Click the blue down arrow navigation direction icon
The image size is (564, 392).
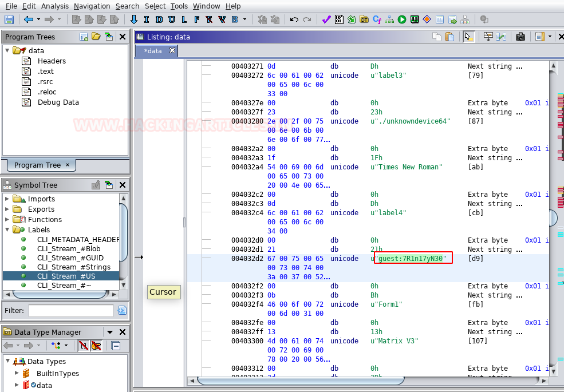pos(134,19)
